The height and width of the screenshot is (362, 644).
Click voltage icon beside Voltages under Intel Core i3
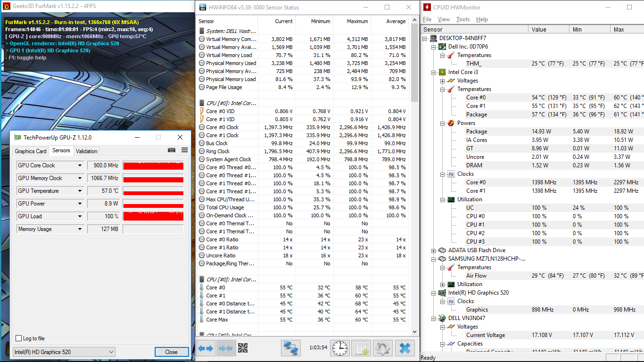click(451, 81)
